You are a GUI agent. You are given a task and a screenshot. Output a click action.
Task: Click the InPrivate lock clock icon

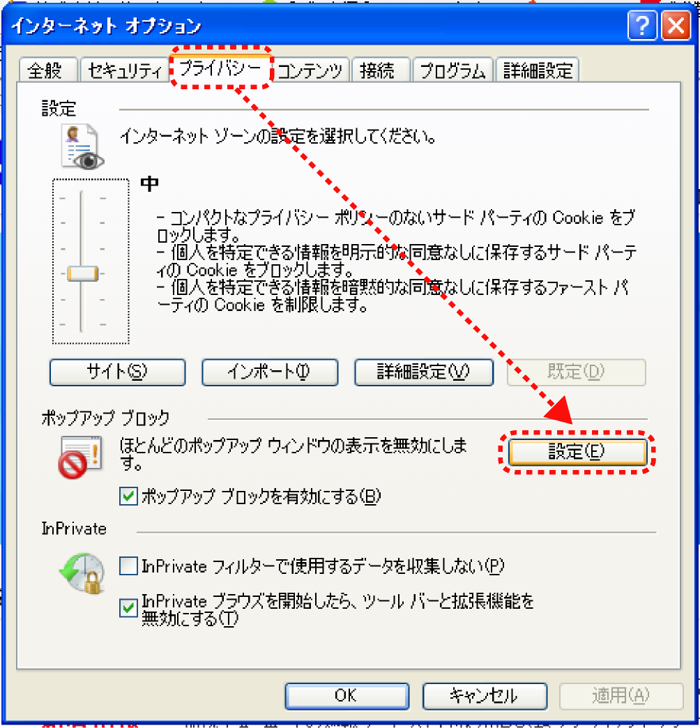tap(82, 572)
